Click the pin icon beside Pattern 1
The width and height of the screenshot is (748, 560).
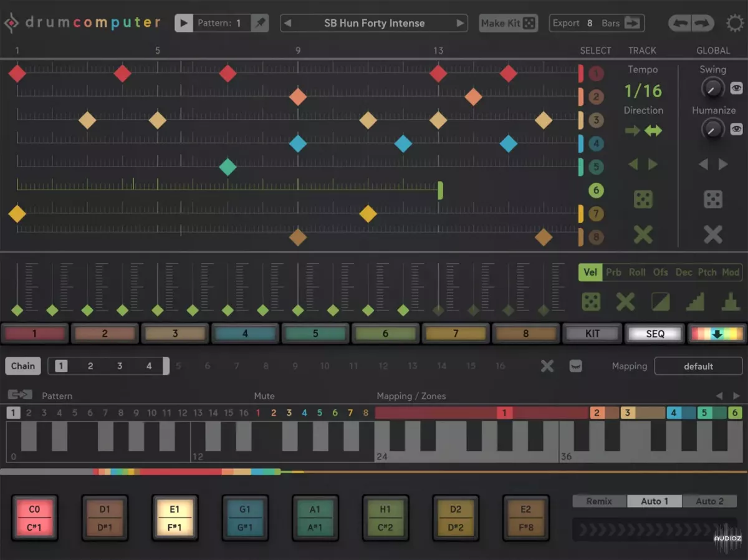pos(259,23)
